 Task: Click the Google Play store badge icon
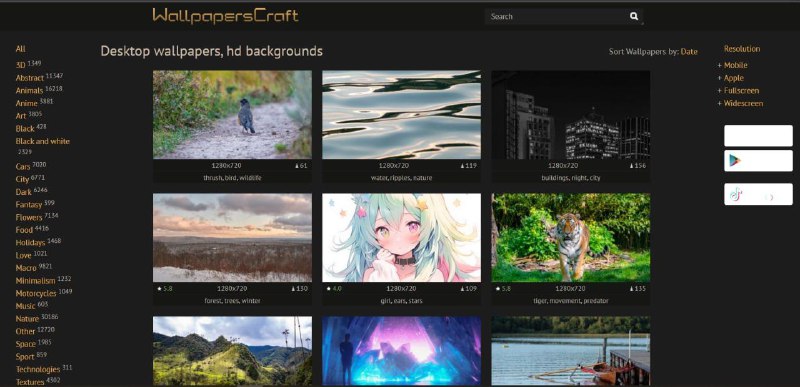(x=734, y=161)
